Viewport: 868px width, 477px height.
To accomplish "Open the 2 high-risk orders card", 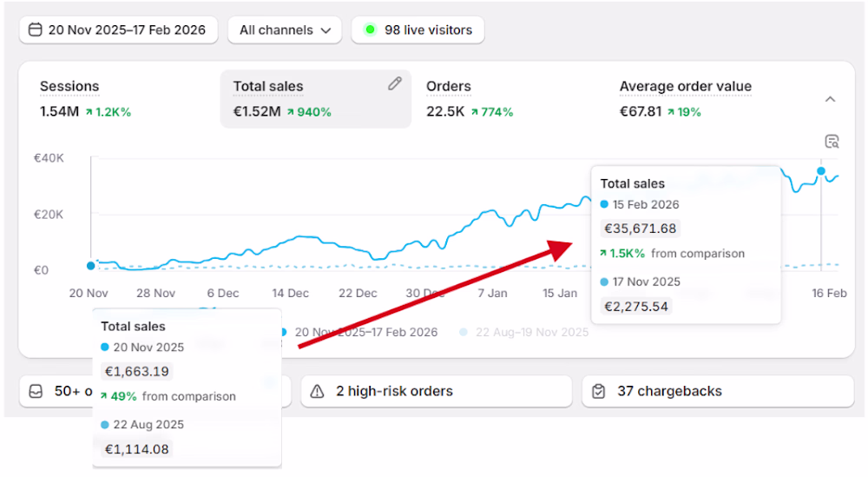I will 437,392.
